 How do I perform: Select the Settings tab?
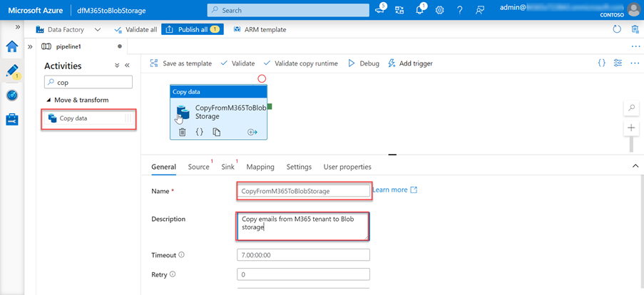coord(299,167)
